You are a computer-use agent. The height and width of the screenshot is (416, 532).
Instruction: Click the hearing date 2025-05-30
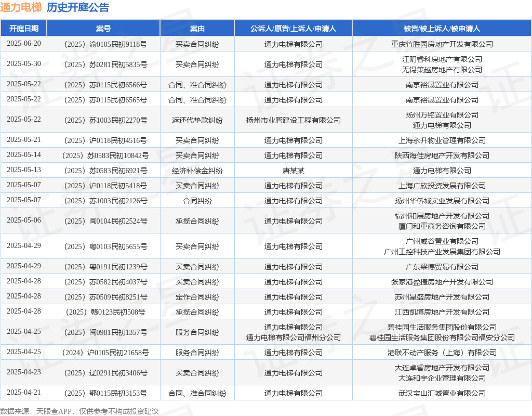point(24,64)
